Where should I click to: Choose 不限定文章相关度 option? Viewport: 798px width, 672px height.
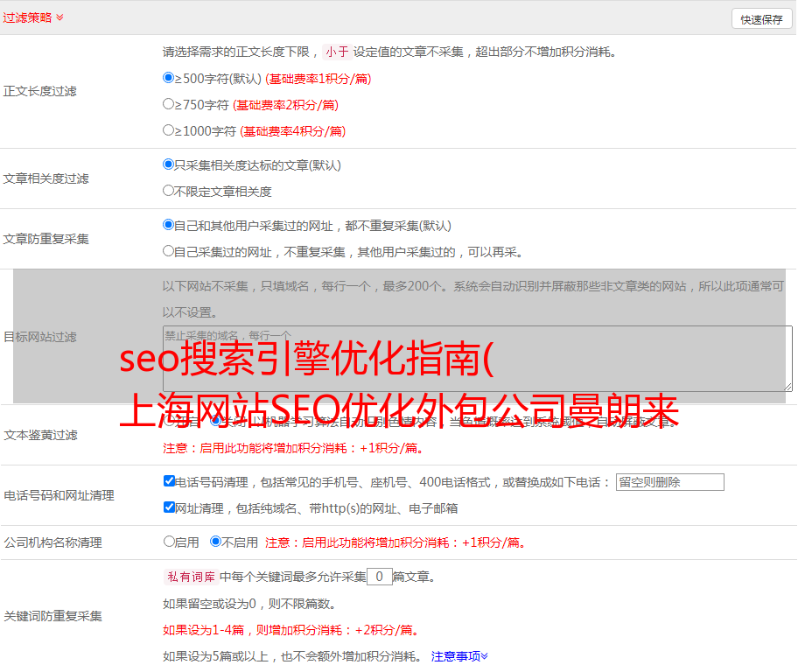(x=169, y=191)
